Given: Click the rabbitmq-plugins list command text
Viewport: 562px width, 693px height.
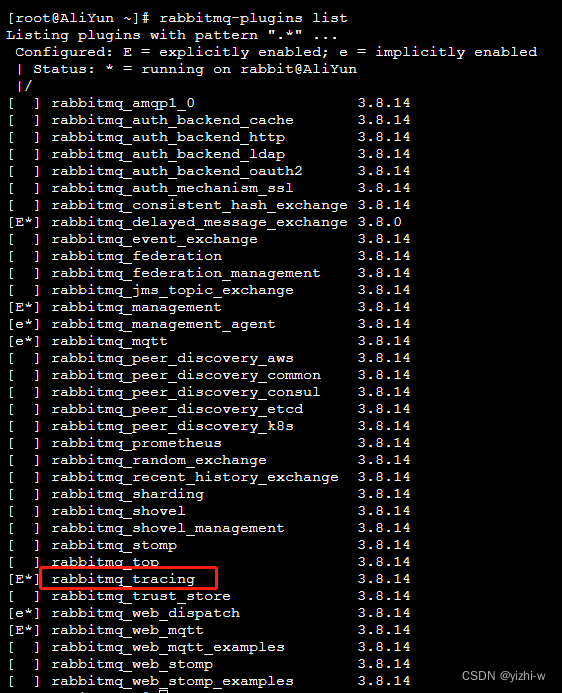Looking at the screenshot, I should (253, 18).
